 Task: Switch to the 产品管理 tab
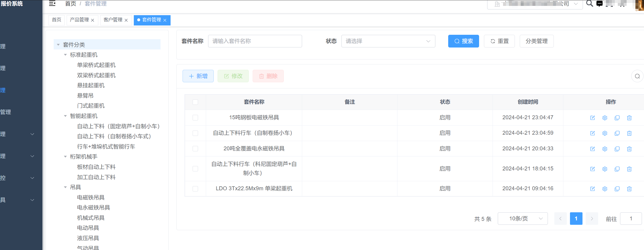79,20
